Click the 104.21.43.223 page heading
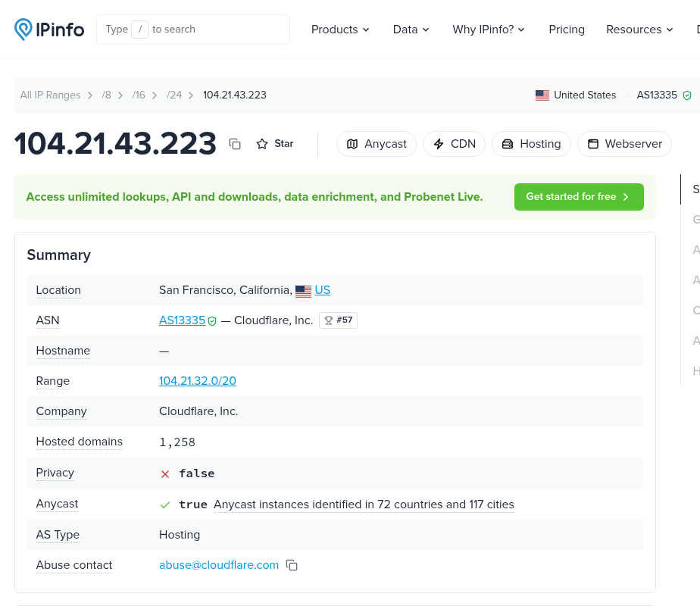Screen dimensions: 700x606 pos(116,144)
